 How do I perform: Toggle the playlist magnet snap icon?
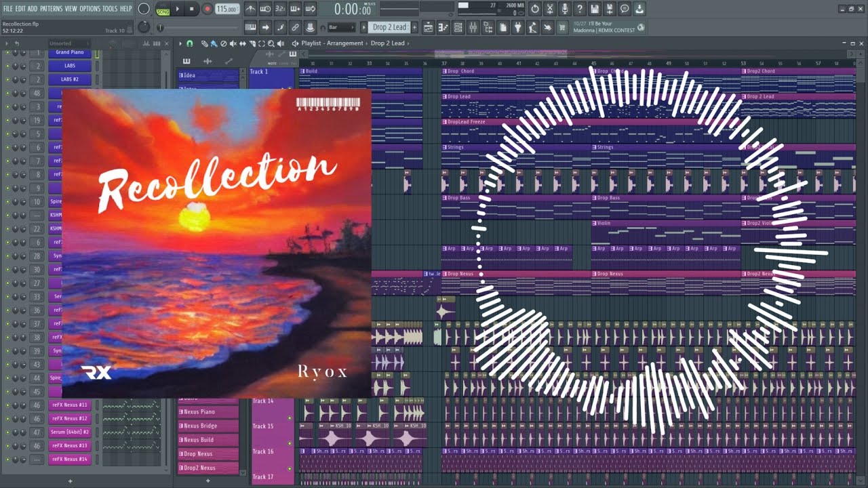[190, 43]
